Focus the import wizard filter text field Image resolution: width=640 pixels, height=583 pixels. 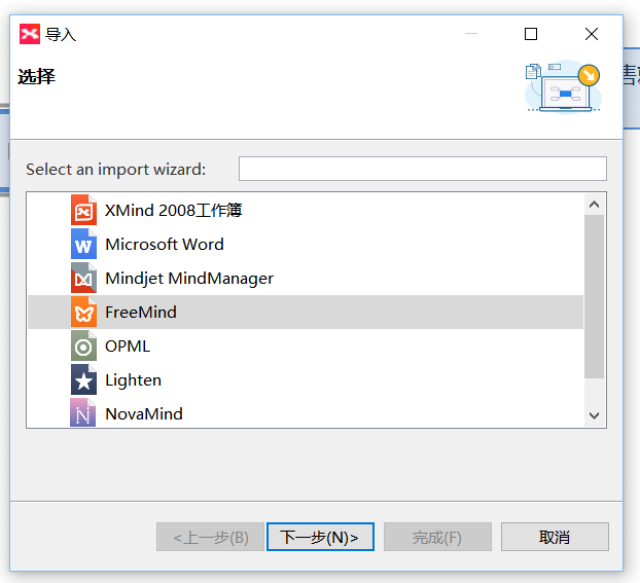422,169
